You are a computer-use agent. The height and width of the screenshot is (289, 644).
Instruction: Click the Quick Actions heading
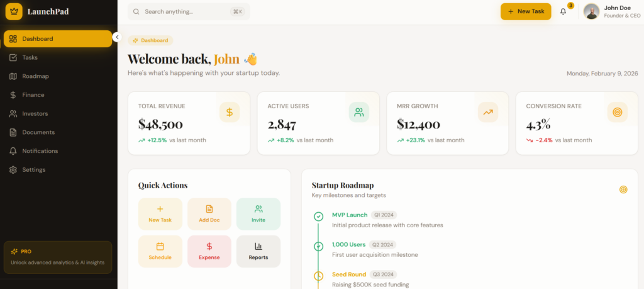click(x=163, y=185)
